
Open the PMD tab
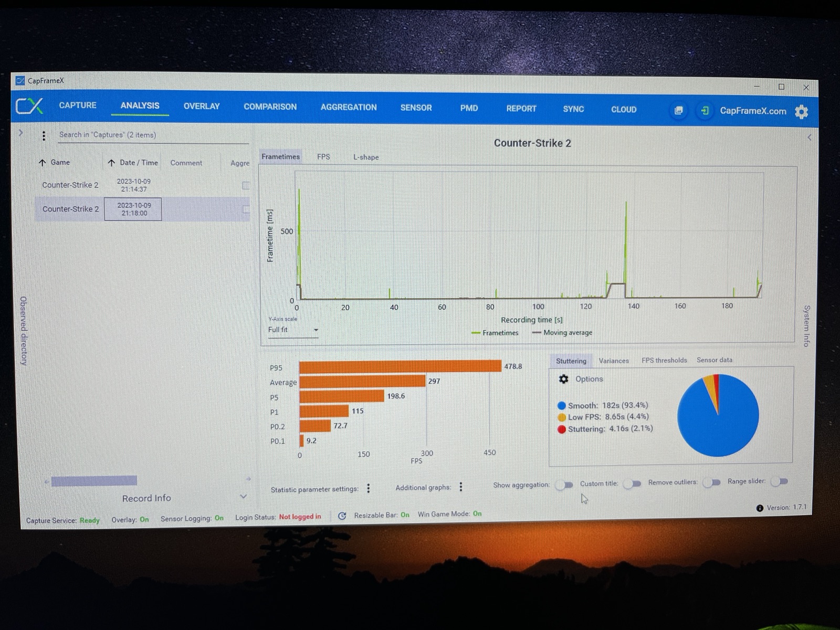tap(469, 108)
